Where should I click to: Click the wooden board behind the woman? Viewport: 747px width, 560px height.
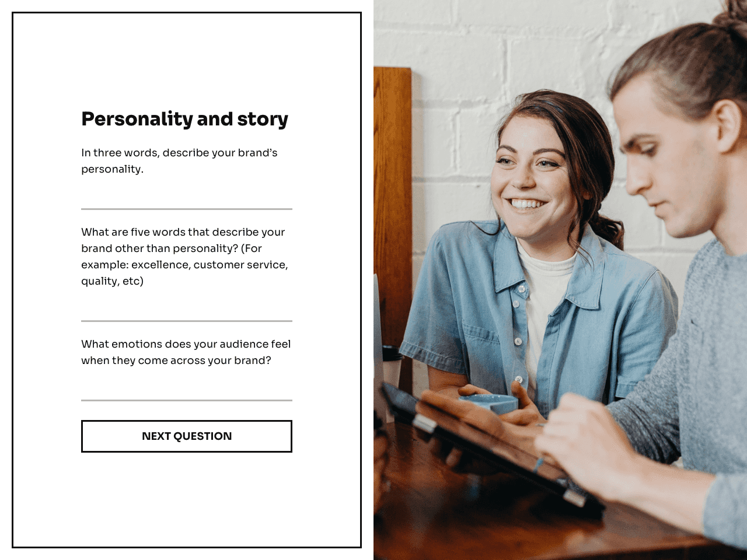coord(392,210)
